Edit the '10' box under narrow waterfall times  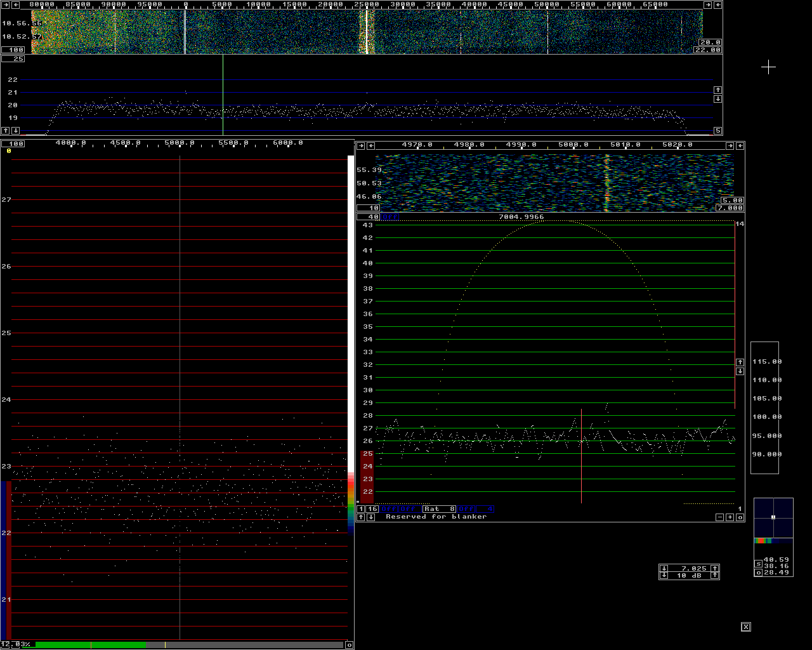coord(368,208)
